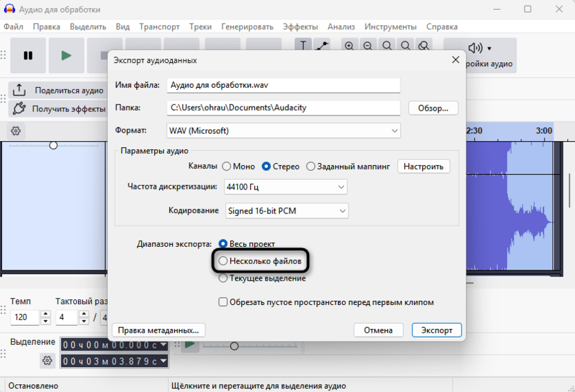Viewport: 575px width, 392px height.
Task: Click the Pause button in transport toolbar
Action: point(28,55)
